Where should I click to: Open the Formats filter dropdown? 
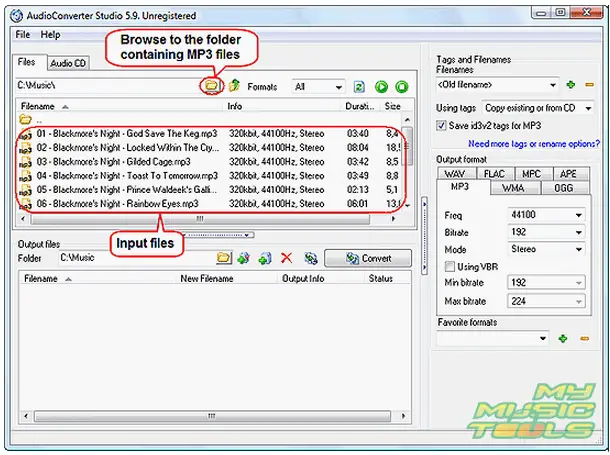click(x=338, y=87)
